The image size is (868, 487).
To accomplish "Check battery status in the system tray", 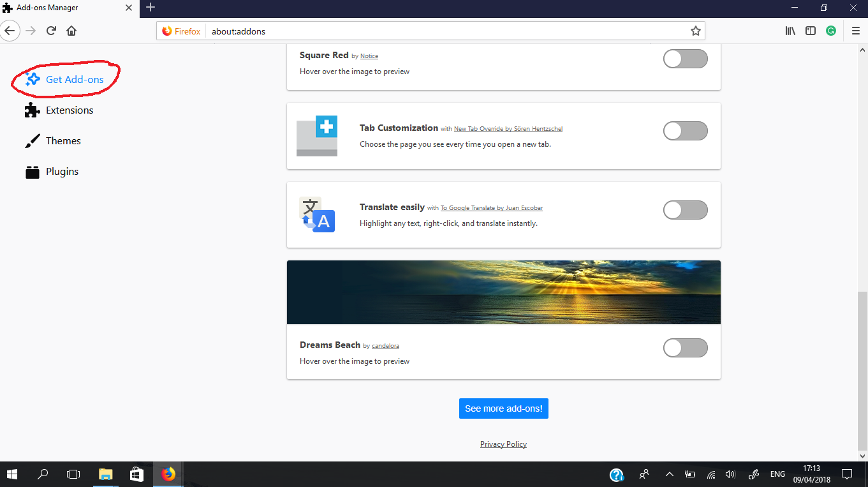I will click(x=689, y=474).
